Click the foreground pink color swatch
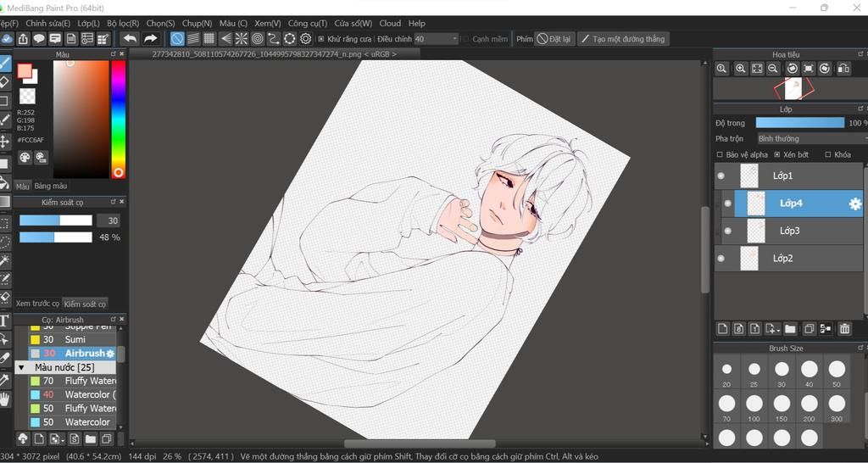Viewport: 868px width, 463px height. point(25,71)
